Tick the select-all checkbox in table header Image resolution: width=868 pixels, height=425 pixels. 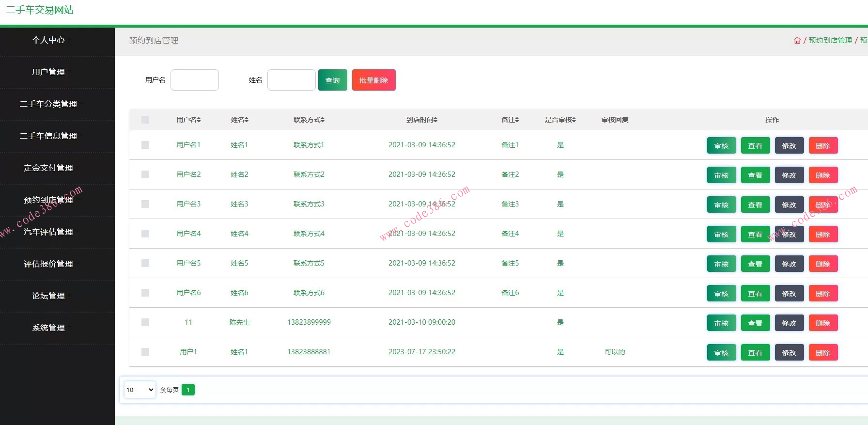point(145,120)
